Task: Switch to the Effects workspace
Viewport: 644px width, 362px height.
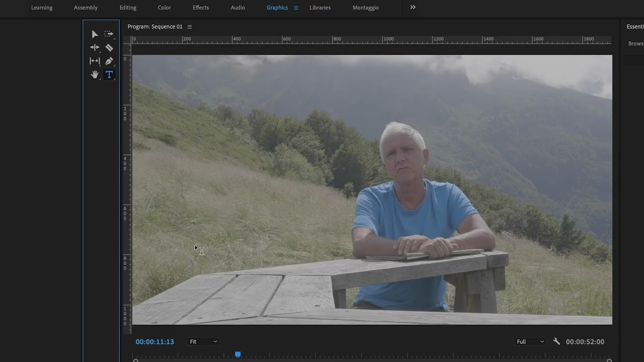Action: (201, 8)
